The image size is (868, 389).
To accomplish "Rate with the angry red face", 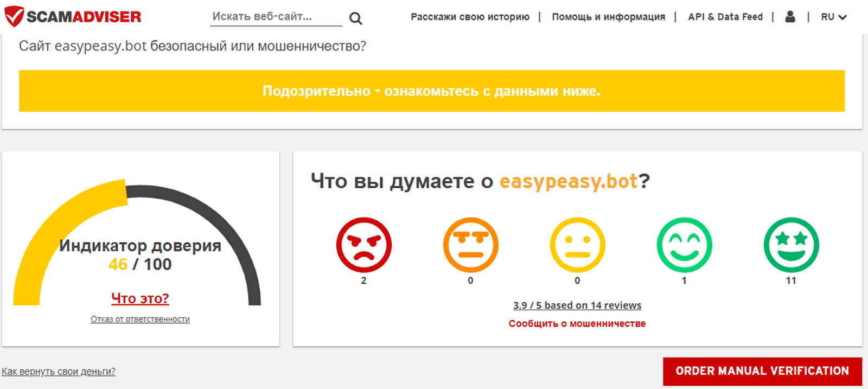I will (x=363, y=245).
